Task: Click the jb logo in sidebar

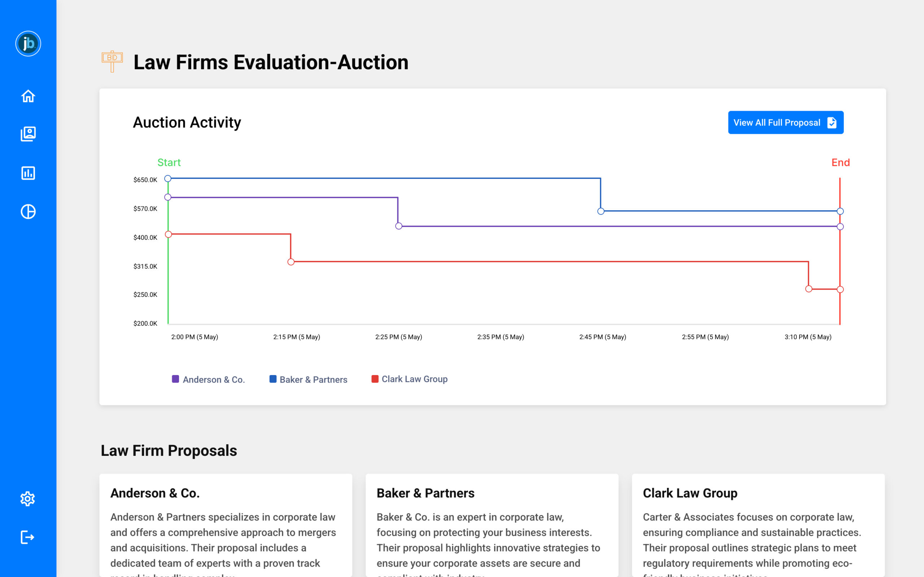Action: 28,44
